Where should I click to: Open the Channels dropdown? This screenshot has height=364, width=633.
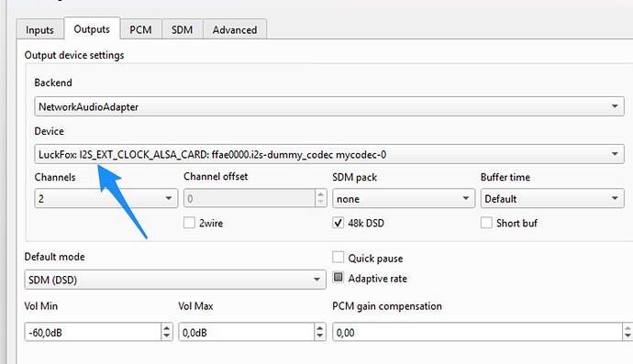point(105,199)
